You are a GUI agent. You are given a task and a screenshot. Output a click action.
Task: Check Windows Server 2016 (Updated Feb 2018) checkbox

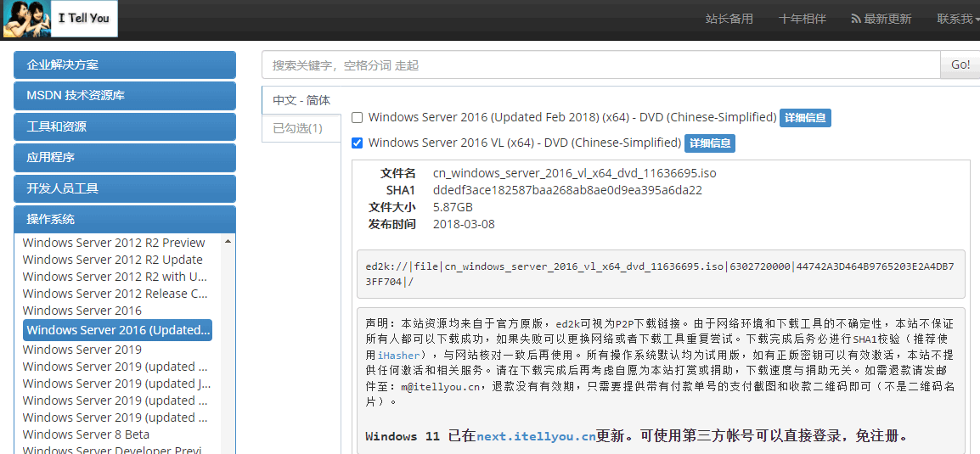[x=357, y=117]
